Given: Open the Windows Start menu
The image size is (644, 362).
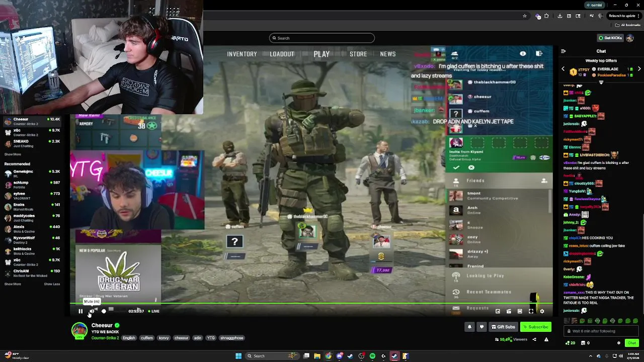Looking at the screenshot, I should [x=238, y=356].
